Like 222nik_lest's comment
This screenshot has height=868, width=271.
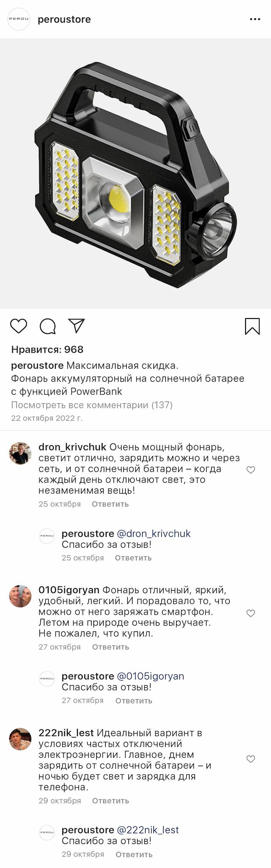point(251,759)
